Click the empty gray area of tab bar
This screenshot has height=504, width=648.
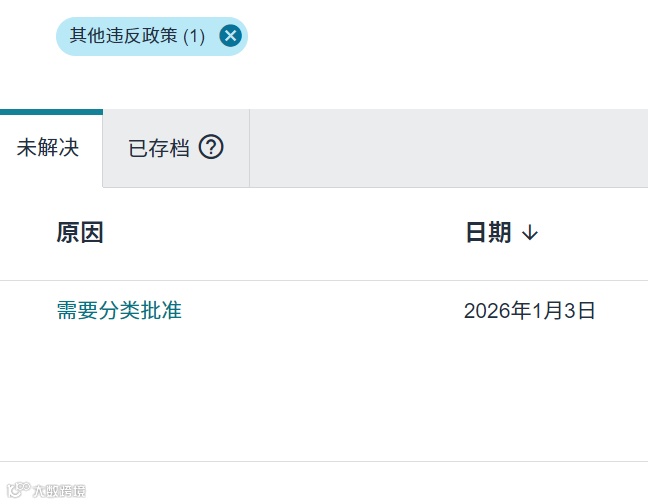[449, 148]
